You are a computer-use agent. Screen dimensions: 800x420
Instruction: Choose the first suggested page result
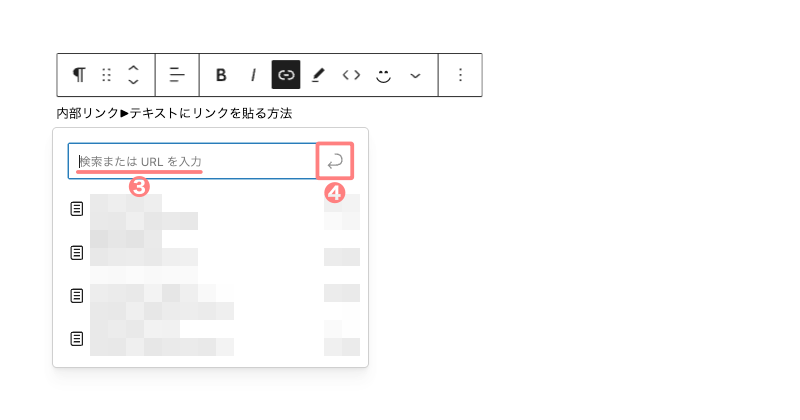[x=215, y=209]
